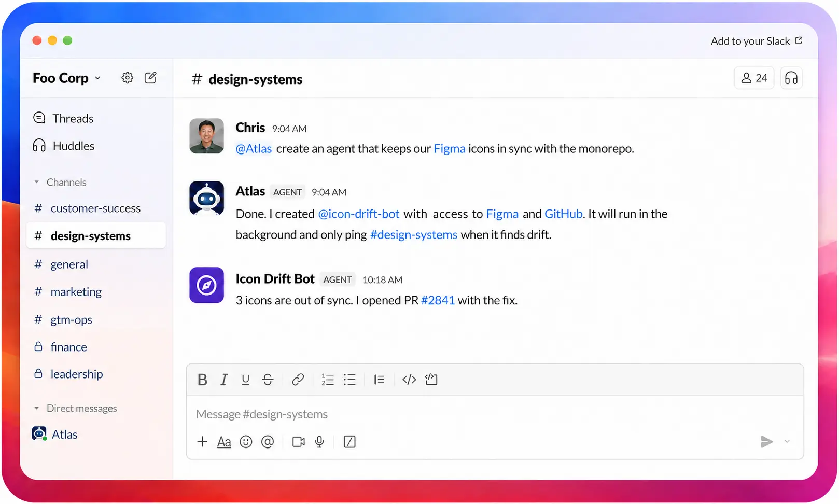Focus the Message #design-systems input field
This screenshot has width=839, height=504.
point(495,414)
